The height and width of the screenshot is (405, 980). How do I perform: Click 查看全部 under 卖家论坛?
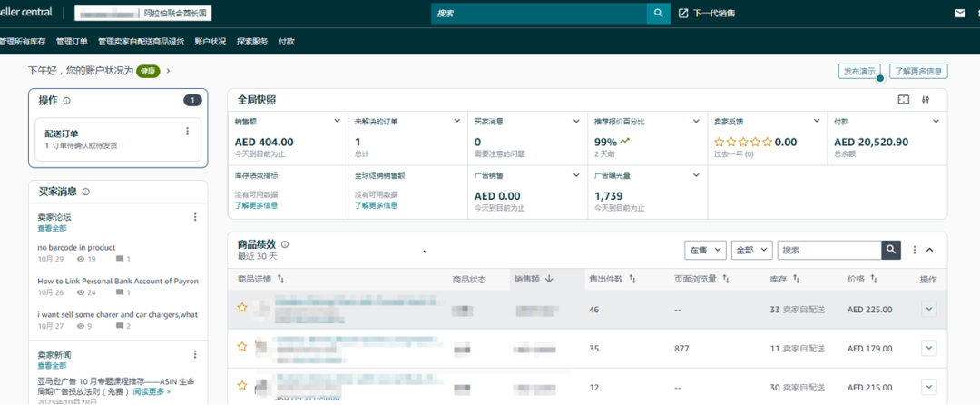(x=52, y=228)
